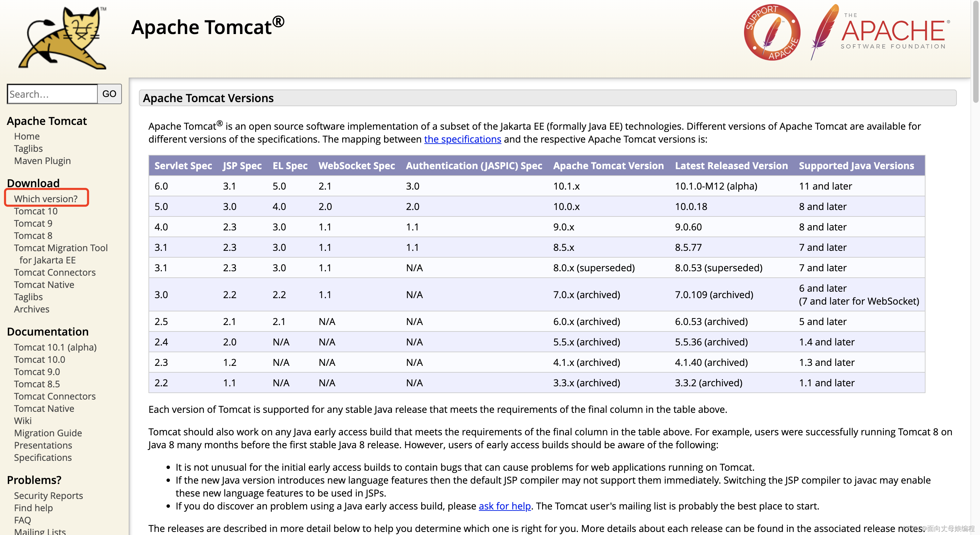Open the Migration Guide link
The height and width of the screenshot is (535, 980).
click(48, 433)
